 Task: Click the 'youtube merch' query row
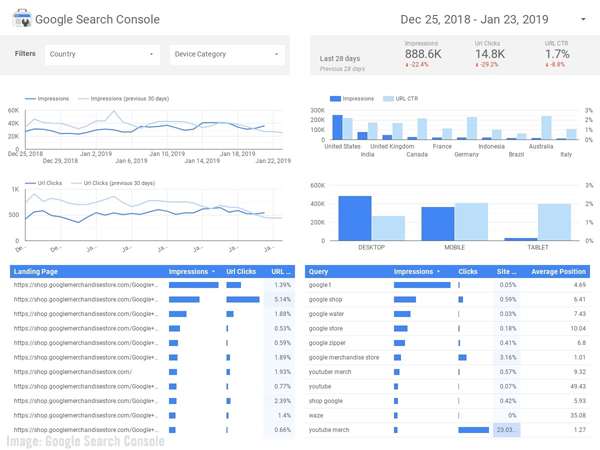point(447,430)
